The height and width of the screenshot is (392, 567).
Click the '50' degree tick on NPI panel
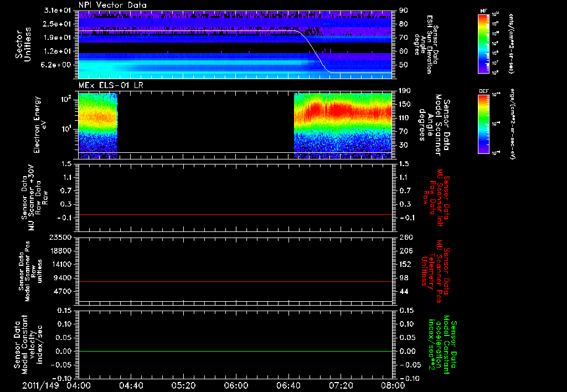(x=404, y=65)
